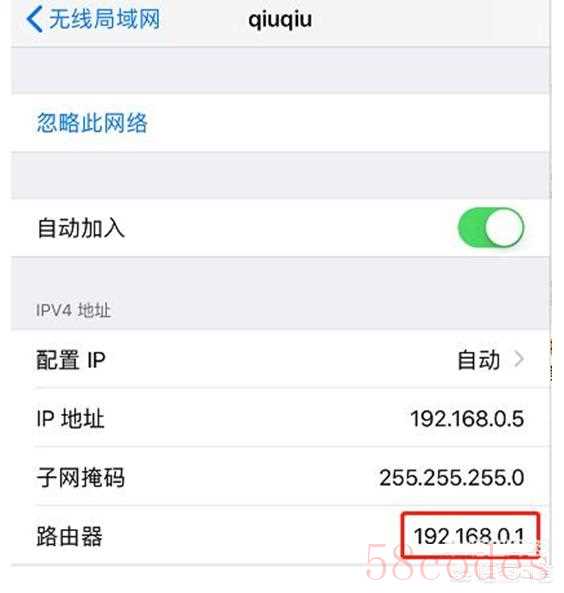The image size is (564, 593).
Task: Select the IP 地址 row label
Action: [x=70, y=419]
